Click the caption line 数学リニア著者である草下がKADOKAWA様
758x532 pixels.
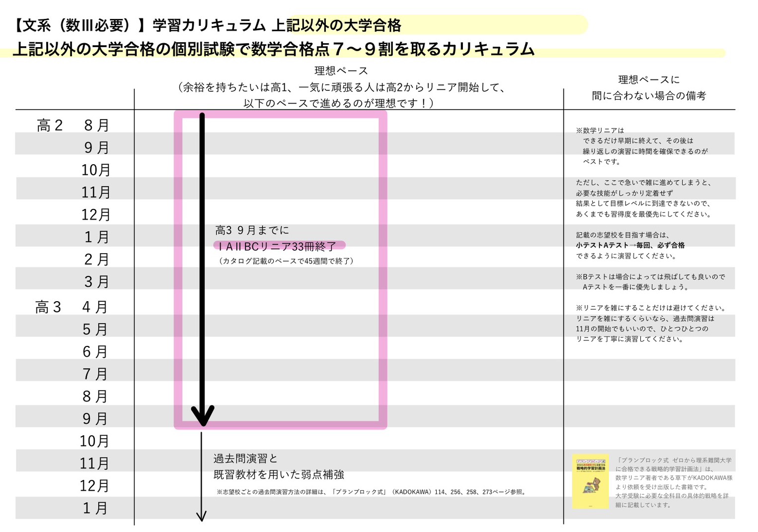point(674,478)
